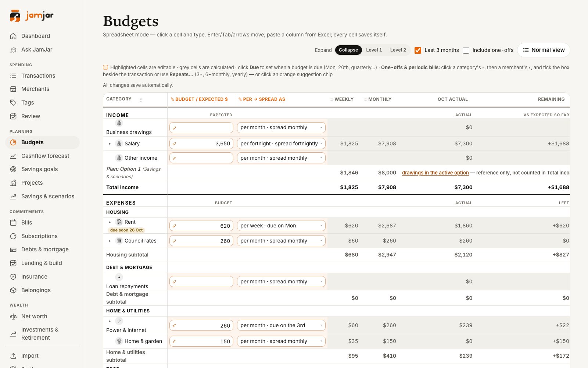Open Dashboard via its home icon
588x368 pixels.
click(x=13, y=36)
